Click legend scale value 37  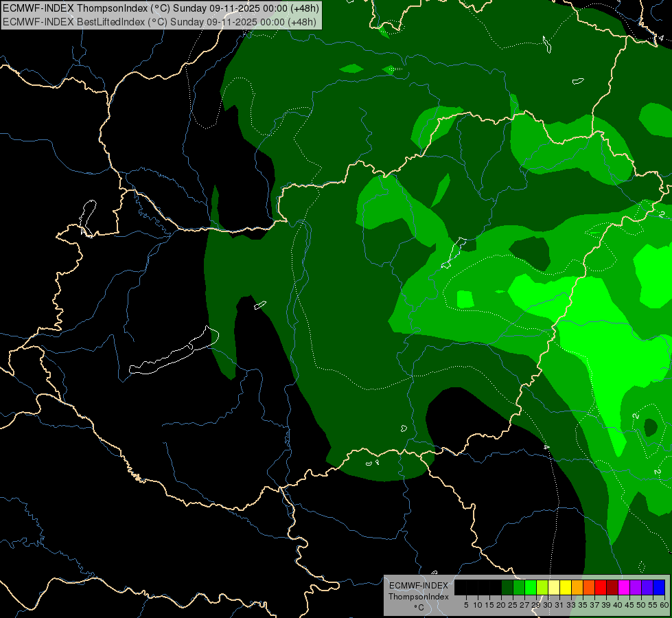click(594, 605)
